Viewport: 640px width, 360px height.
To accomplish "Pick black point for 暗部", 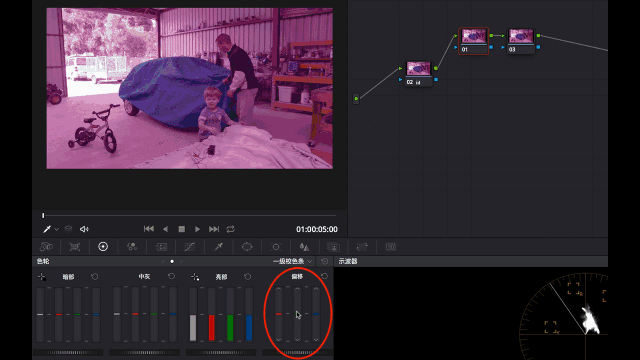I will tap(42, 277).
